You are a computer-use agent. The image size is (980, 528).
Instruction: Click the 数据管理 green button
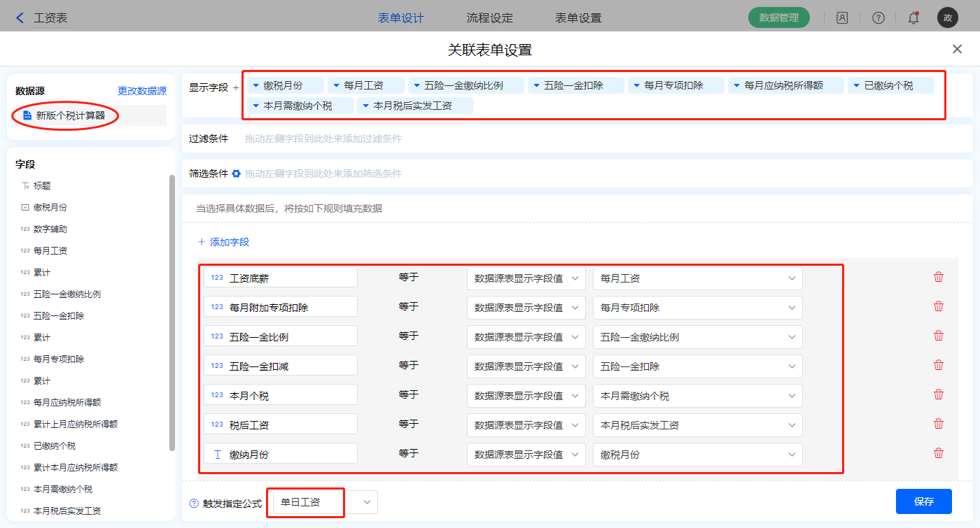[x=778, y=18]
